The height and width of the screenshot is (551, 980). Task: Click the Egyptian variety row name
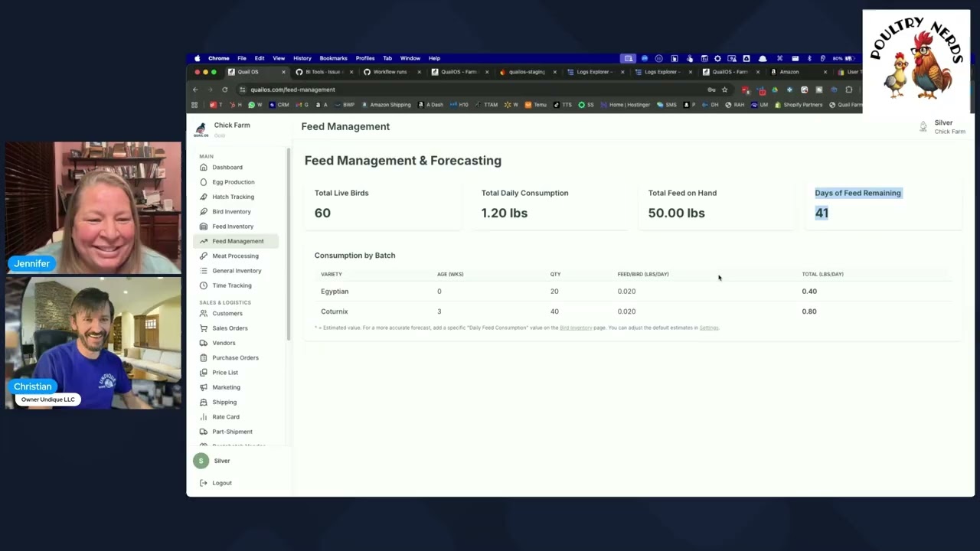coord(335,292)
